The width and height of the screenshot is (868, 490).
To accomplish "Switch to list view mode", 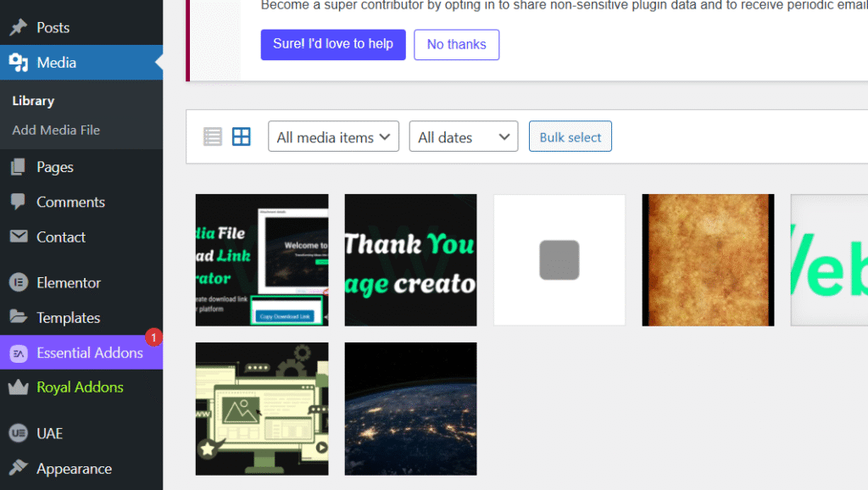I will [213, 136].
